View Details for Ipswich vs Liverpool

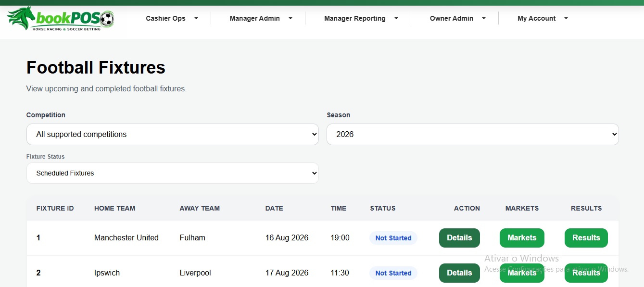coord(459,273)
